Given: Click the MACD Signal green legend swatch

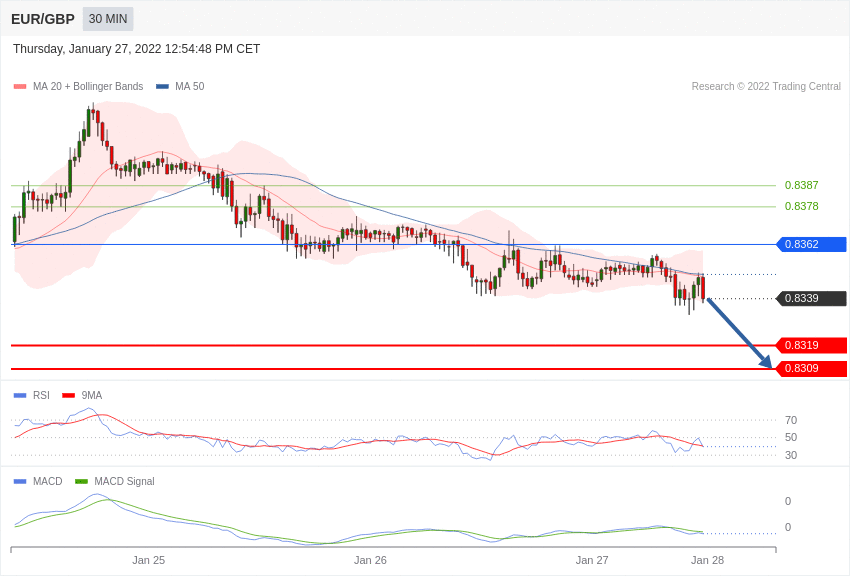Looking at the screenshot, I should [81, 482].
